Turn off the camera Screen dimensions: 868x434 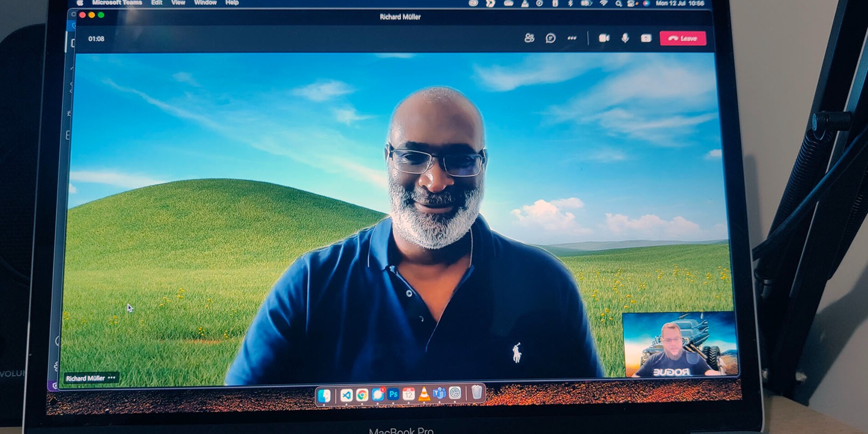pos(604,38)
